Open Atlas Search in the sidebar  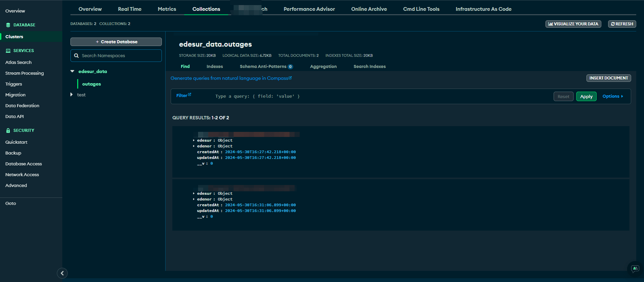click(x=19, y=63)
